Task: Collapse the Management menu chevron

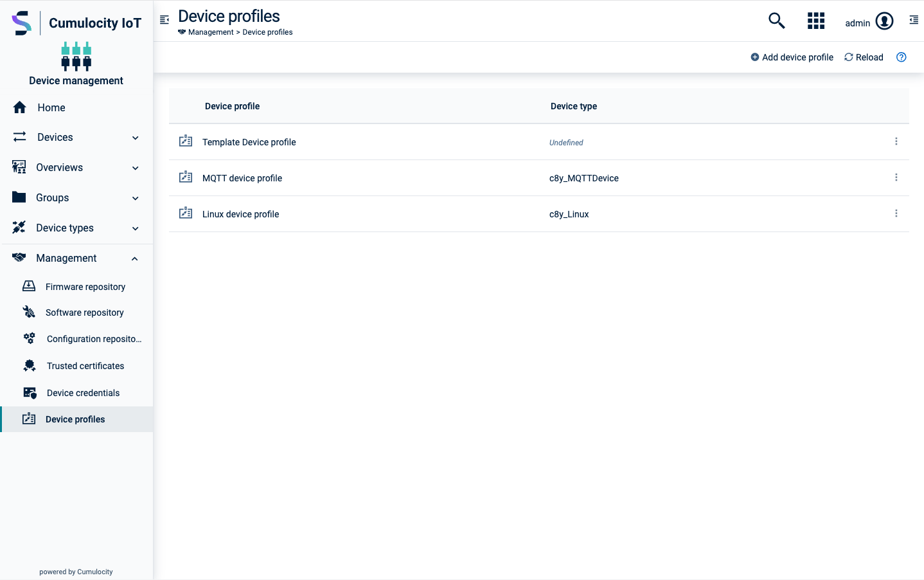Action: pos(135,258)
